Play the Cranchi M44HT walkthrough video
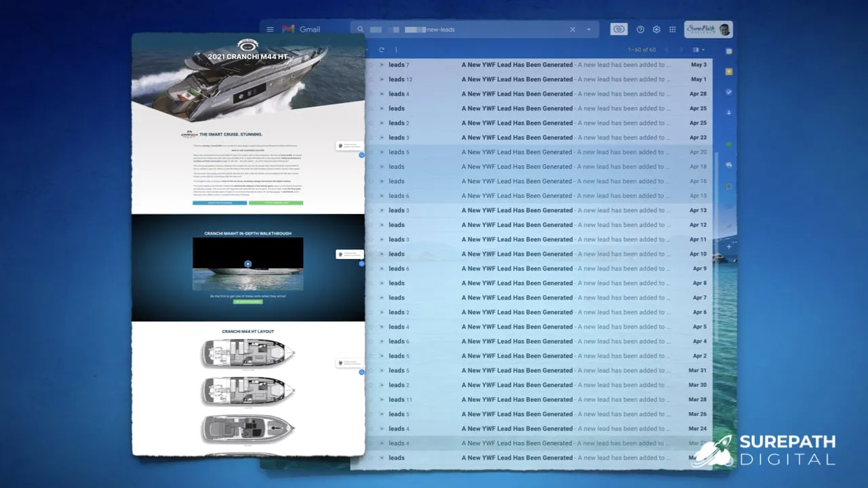Image resolution: width=868 pixels, height=488 pixels. (248, 264)
